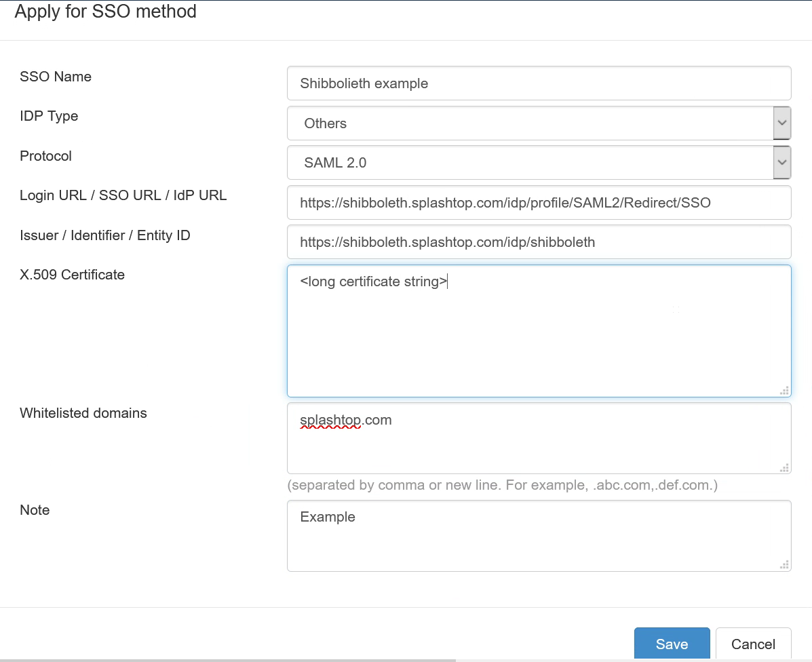
Task: Click the SSO Name label
Action: 56,77
